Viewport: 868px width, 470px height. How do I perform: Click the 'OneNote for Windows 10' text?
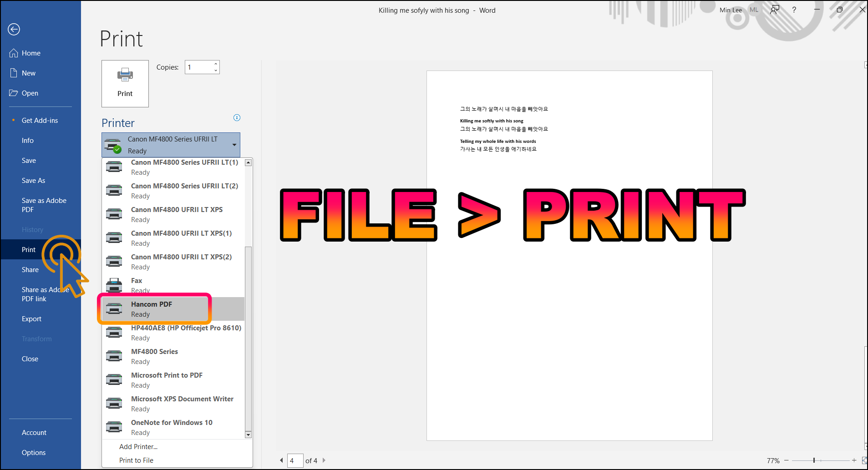pos(172,423)
